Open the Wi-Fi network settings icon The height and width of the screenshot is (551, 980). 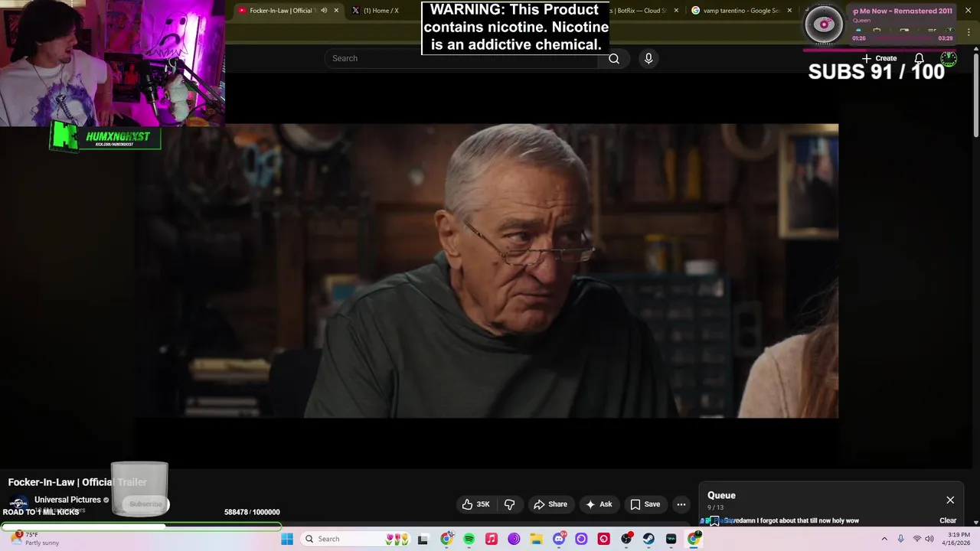point(916,539)
